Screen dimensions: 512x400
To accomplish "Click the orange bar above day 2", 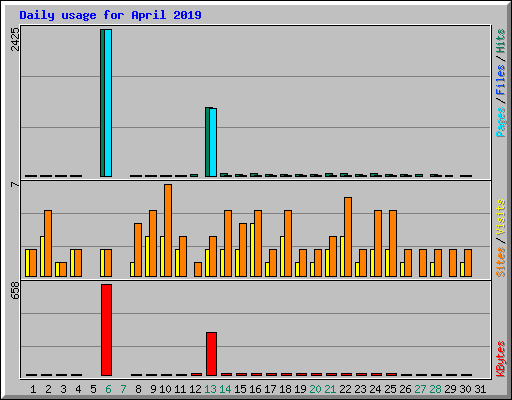I will (x=48, y=243).
